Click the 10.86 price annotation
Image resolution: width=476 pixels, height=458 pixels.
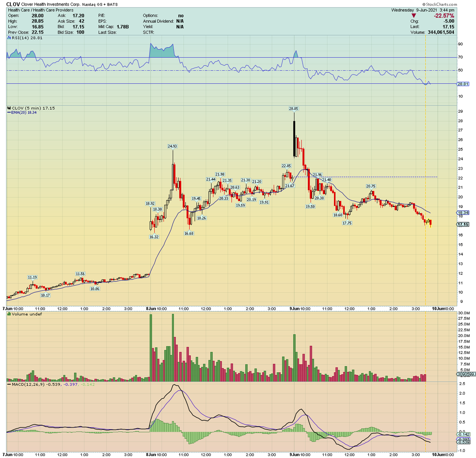(94, 289)
